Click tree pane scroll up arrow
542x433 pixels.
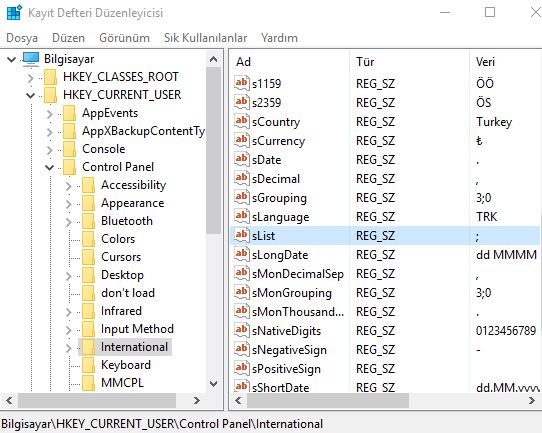click(214, 59)
